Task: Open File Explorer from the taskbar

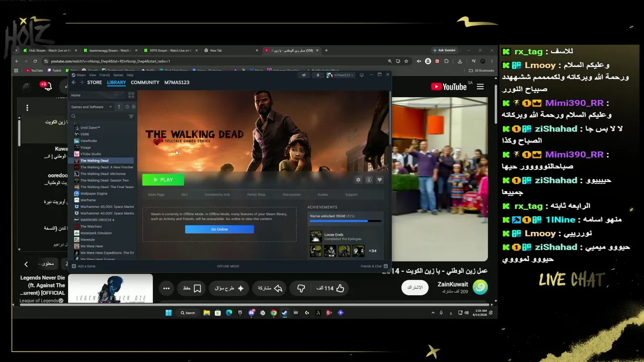Action: coord(207,313)
